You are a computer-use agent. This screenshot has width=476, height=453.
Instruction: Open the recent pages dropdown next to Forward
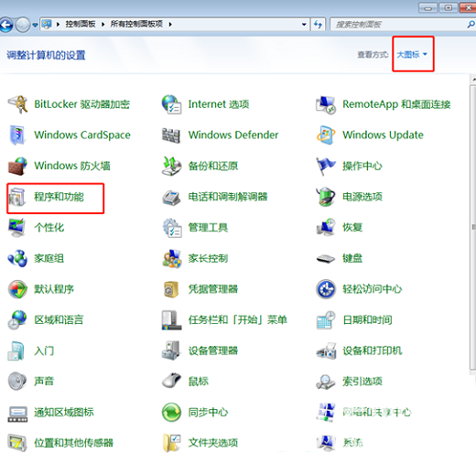point(36,25)
